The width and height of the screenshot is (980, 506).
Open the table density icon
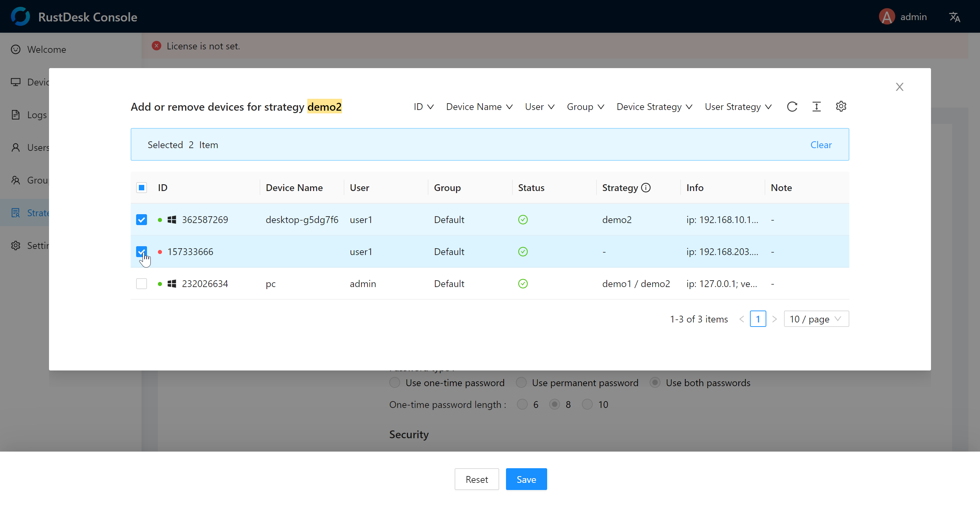pos(816,107)
